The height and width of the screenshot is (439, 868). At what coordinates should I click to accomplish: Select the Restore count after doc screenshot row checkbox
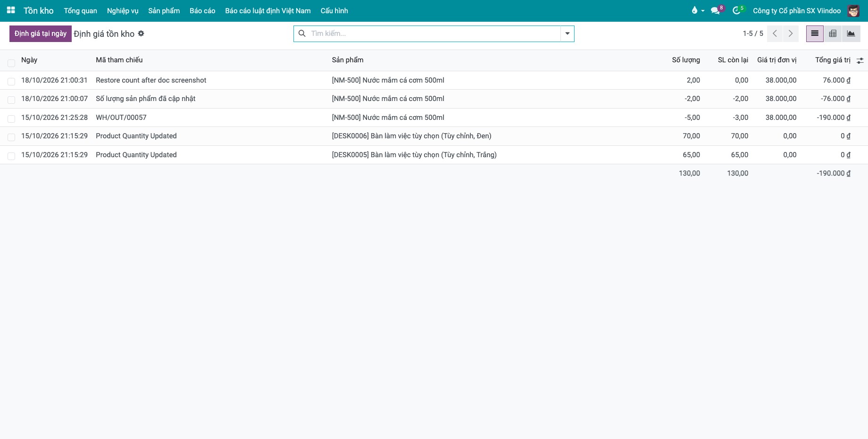coord(11,81)
